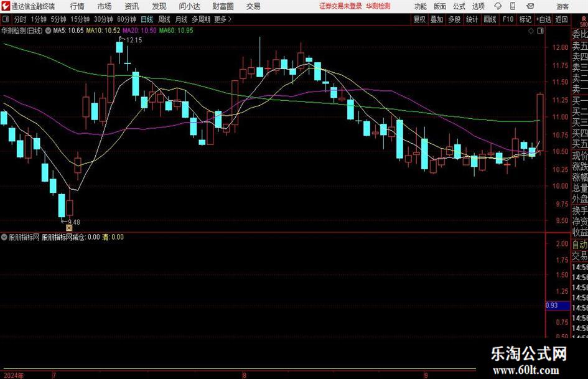The height and width of the screenshot is (379, 588).
Task: Click the 股朋指标网减仓: 0.00 indicator label
Action: coord(71,237)
